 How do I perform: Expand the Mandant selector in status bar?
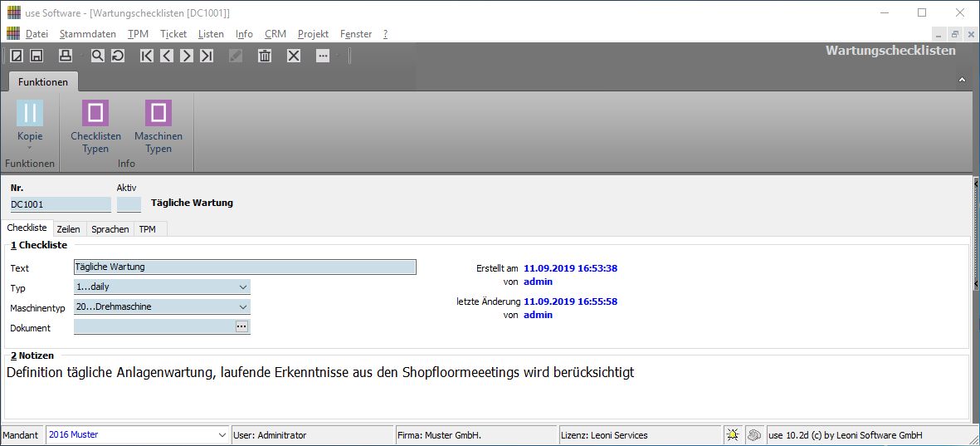click(222, 435)
